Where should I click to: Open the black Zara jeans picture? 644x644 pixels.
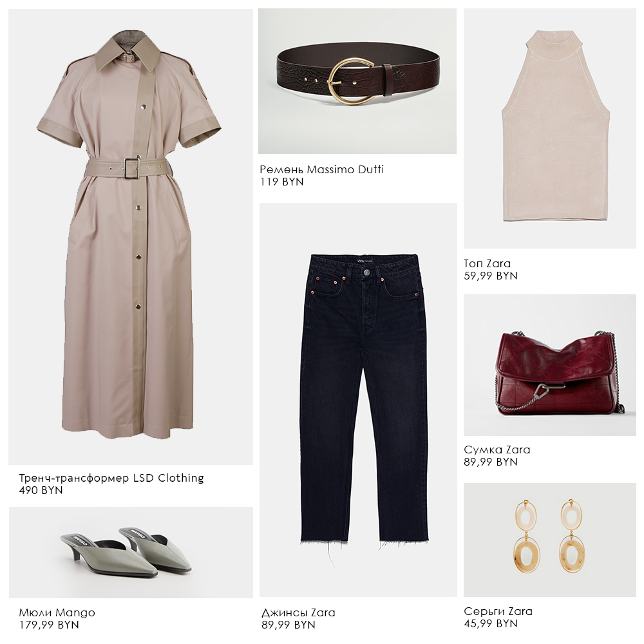pos(358,400)
